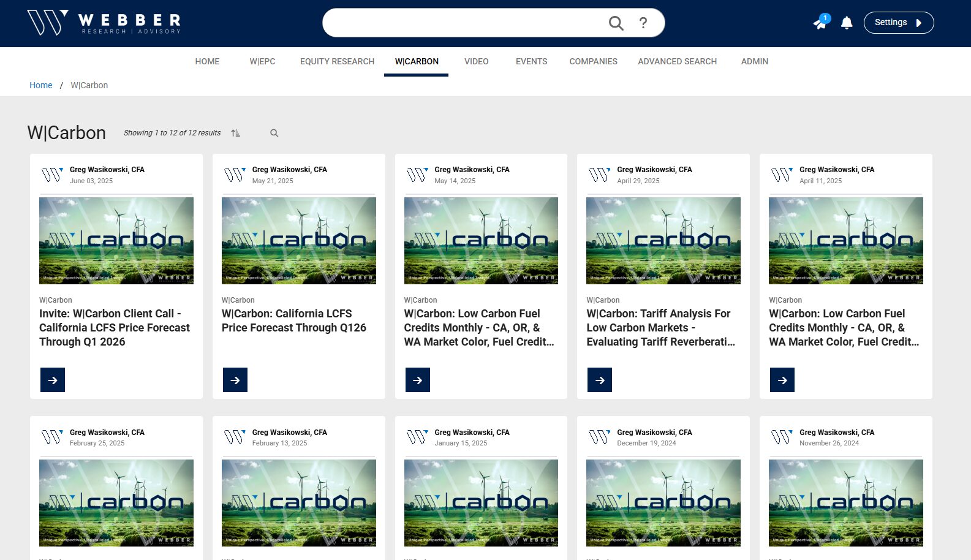Open the search help question mark
The image size is (971, 560).
(643, 23)
